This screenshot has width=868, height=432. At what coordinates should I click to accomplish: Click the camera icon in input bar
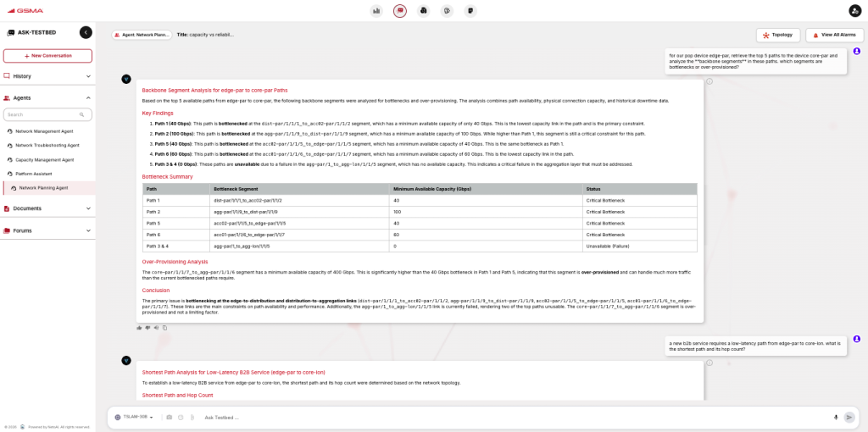[x=170, y=417]
